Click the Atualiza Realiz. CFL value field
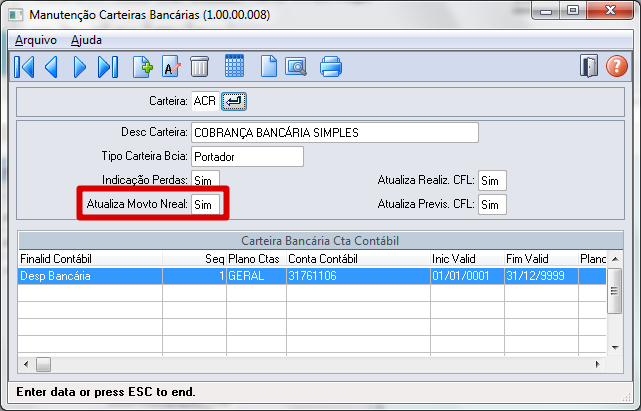Image resolution: width=641 pixels, height=411 pixels. (492, 180)
